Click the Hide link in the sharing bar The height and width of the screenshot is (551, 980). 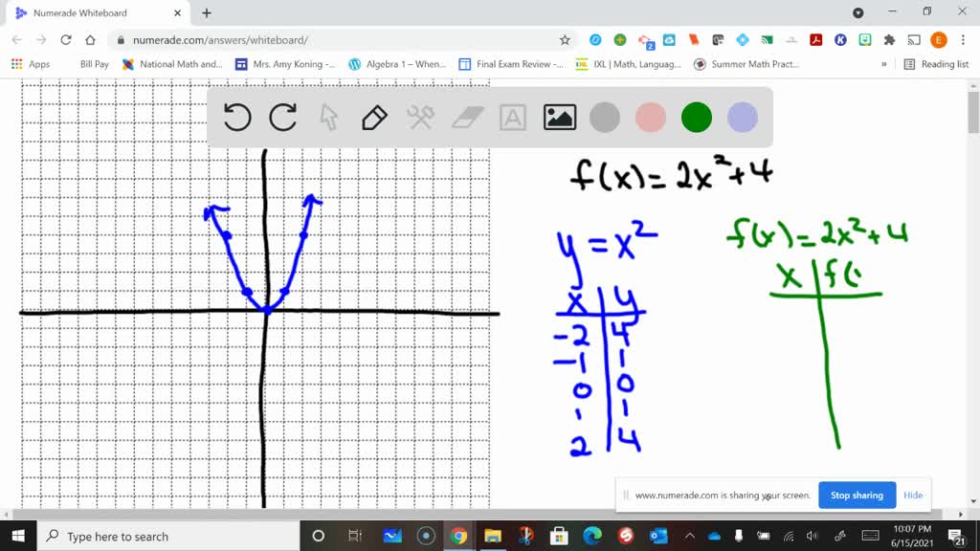(913, 495)
